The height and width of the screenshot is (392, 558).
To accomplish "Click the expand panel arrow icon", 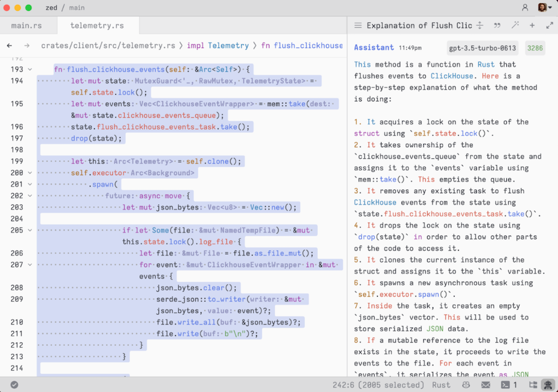I will pos(548,26).
